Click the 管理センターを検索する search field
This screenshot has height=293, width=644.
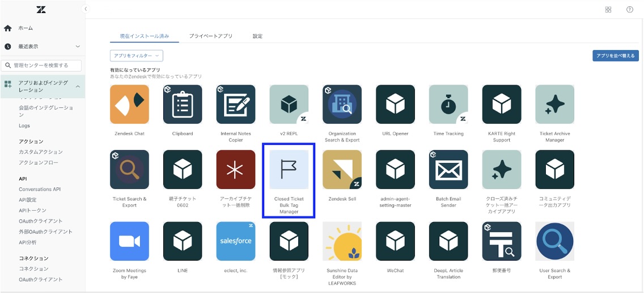tap(43, 66)
